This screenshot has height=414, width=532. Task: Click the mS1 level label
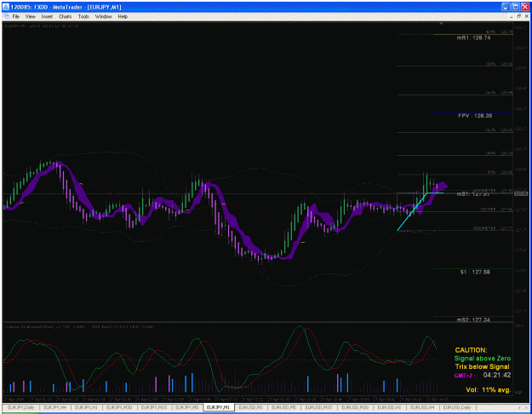[473, 194]
